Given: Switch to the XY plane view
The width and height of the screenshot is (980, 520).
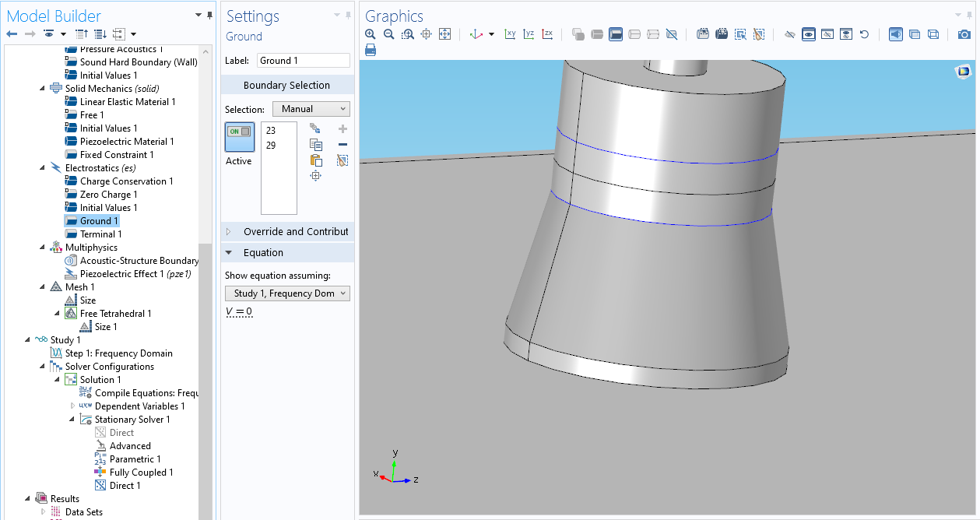Looking at the screenshot, I should [x=510, y=34].
